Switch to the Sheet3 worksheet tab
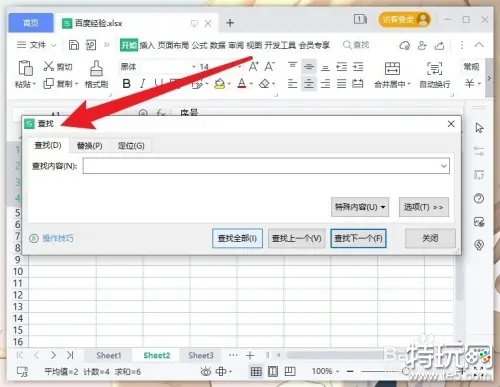Screen dimensions: 500x387 201,356
